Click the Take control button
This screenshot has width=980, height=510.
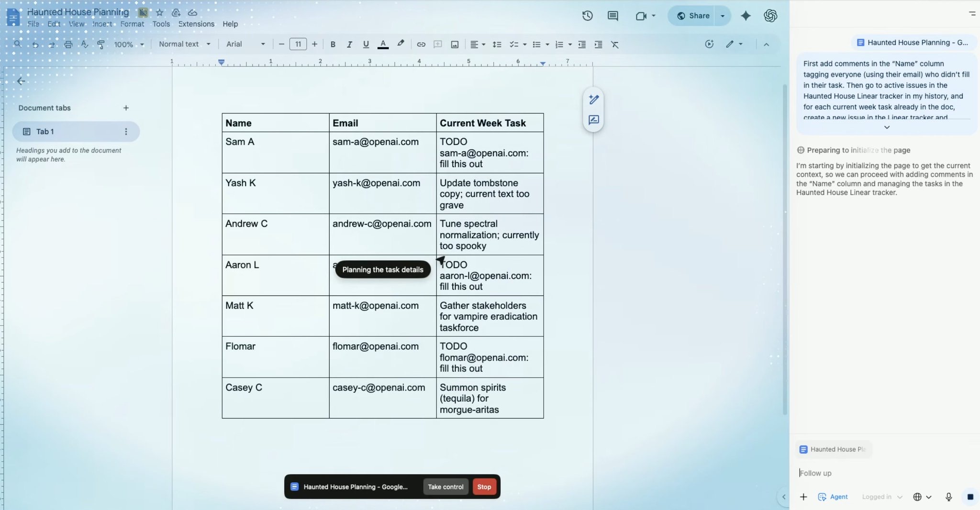tap(445, 487)
